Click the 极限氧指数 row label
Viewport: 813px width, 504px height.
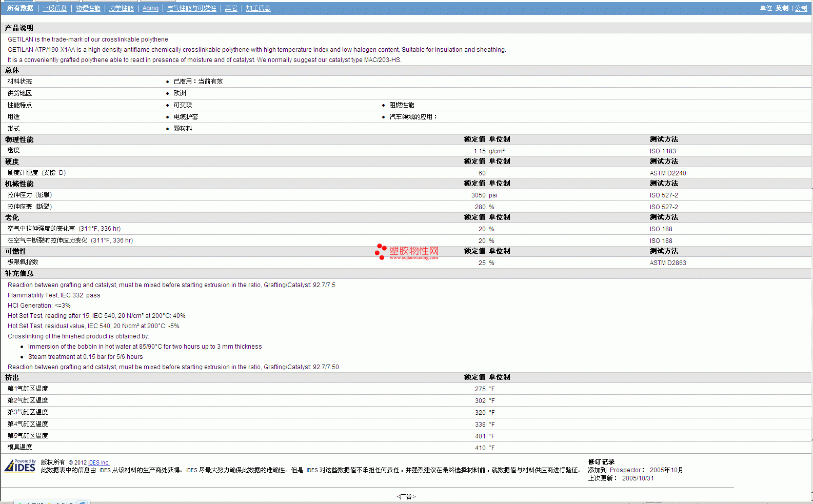23,262
